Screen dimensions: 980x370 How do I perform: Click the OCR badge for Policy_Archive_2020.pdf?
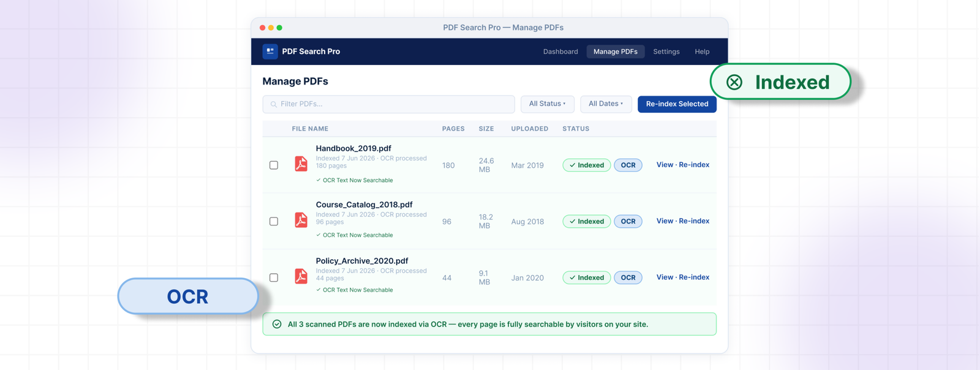pos(628,277)
